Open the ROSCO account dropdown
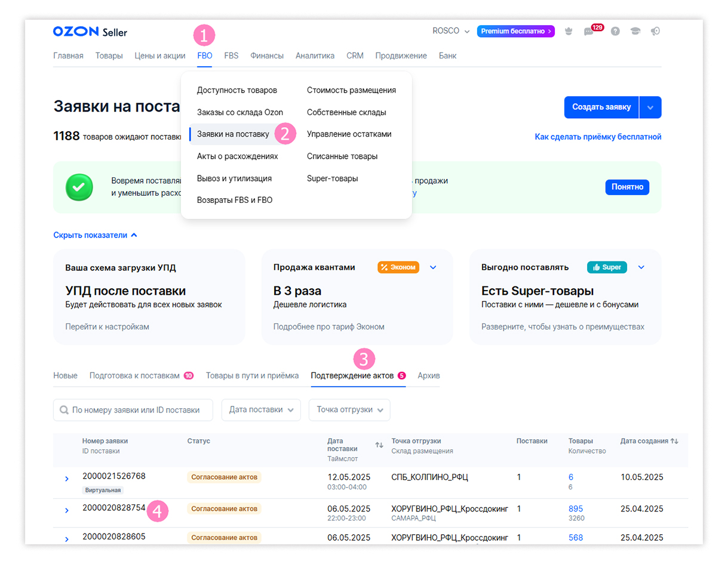The height and width of the screenshot is (564, 728). (451, 31)
